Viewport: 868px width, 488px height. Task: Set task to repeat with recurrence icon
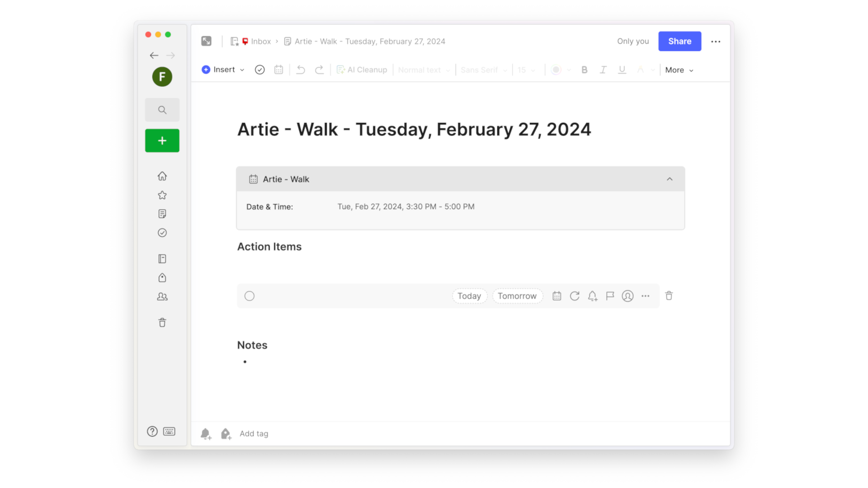coord(575,296)
